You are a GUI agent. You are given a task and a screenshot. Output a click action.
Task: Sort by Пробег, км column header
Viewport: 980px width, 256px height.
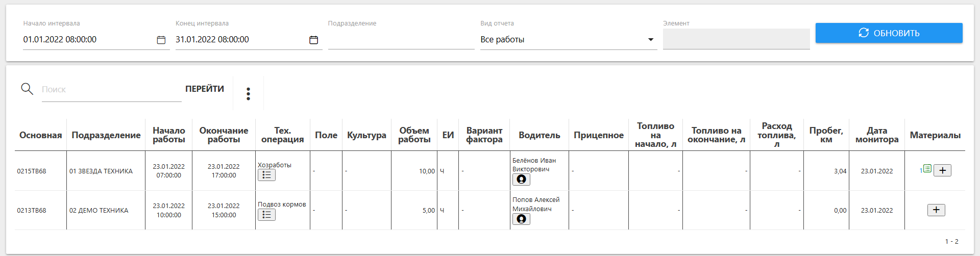[826, 135]
